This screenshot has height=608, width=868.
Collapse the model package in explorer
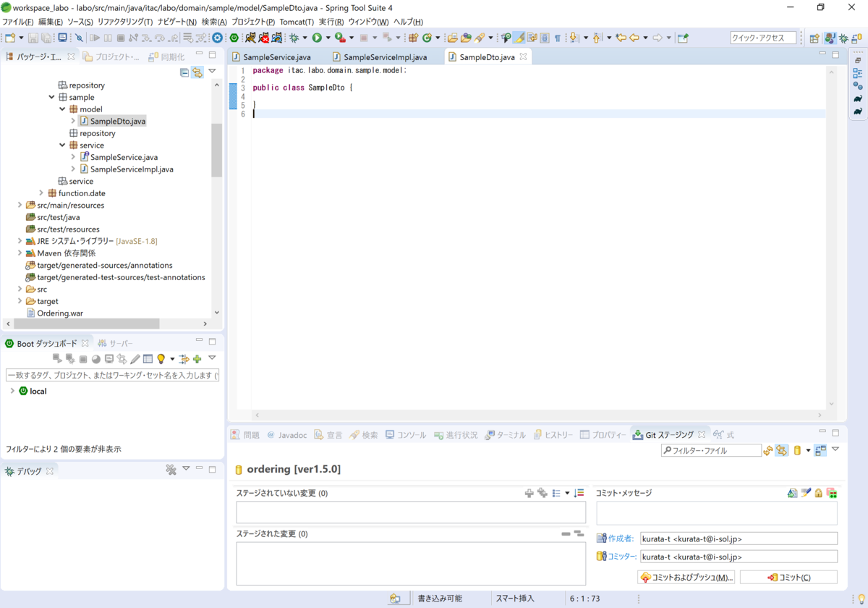coord(61,109)
